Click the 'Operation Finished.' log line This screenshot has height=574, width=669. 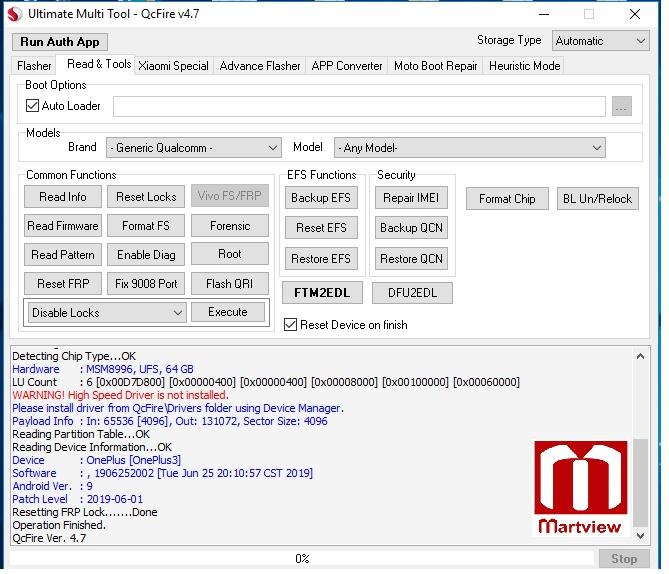click(59, 525)
